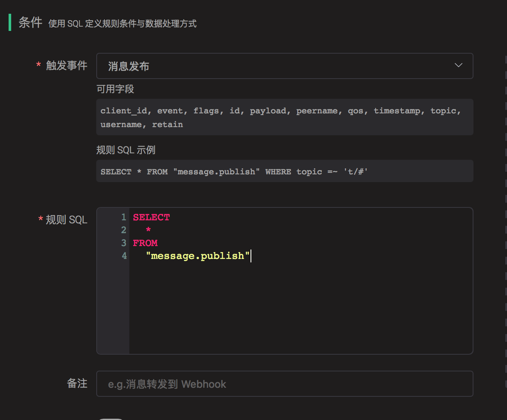Click line number 3 in editor gutter

(x=124, y=243)
